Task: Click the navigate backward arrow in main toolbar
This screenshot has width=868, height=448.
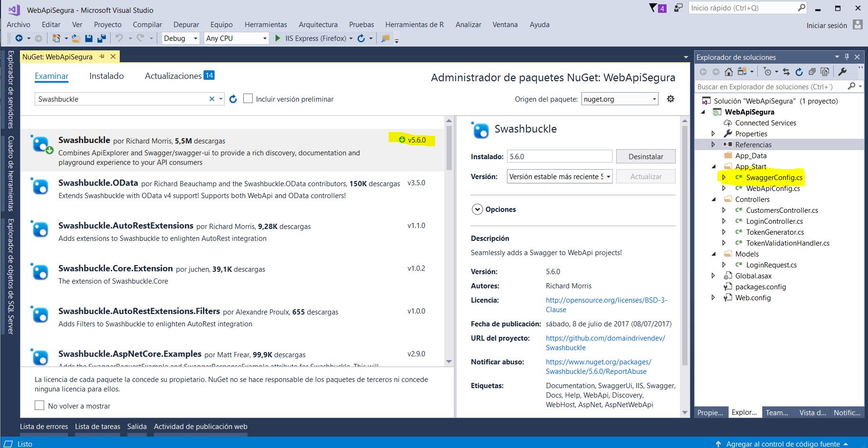Action: 19,38
